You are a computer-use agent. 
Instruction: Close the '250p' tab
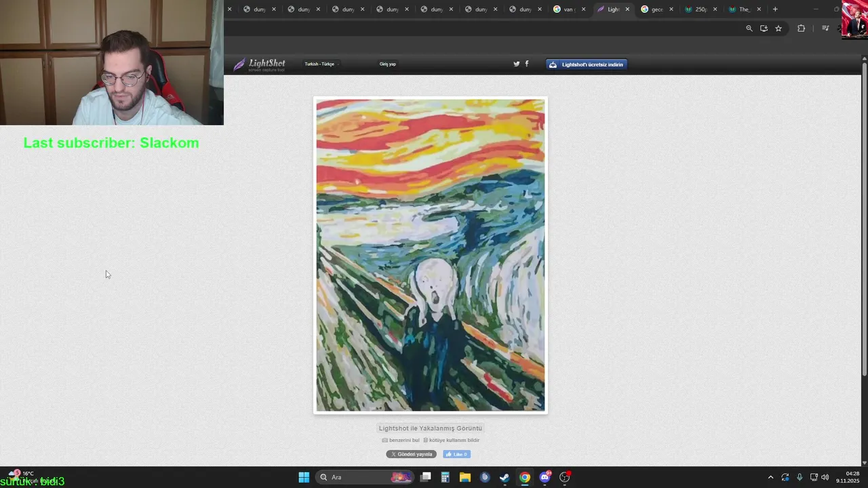coord(715,9)
